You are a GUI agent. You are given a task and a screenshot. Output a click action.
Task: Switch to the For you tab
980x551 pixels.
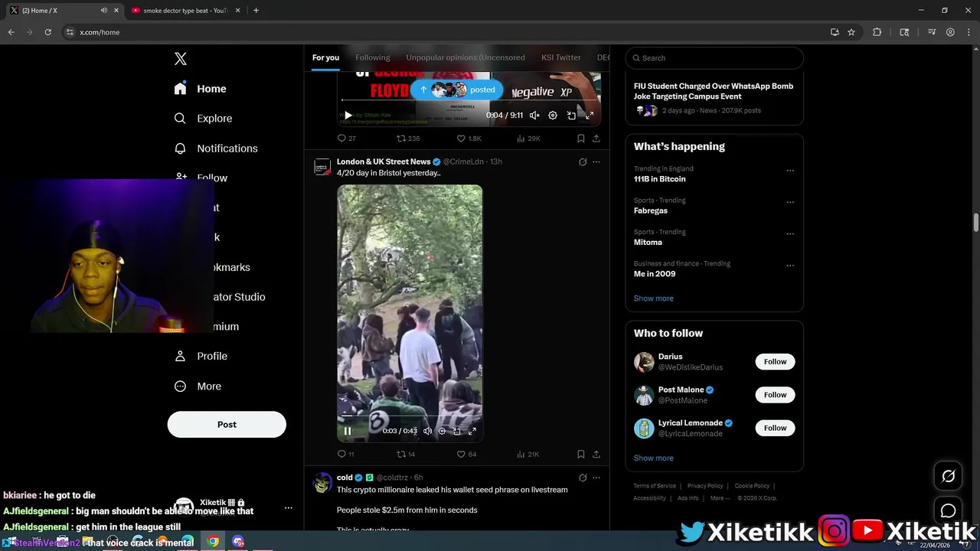[325, 57]
